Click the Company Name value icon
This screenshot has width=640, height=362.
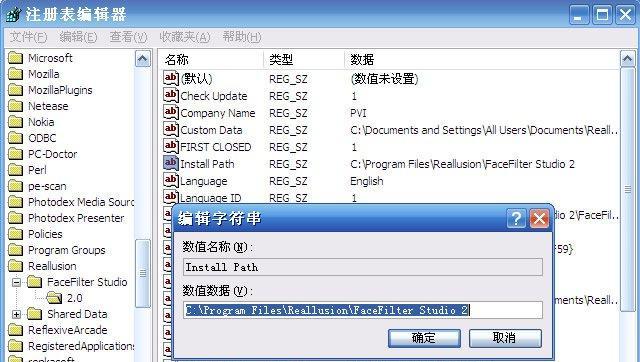(171, 112)
